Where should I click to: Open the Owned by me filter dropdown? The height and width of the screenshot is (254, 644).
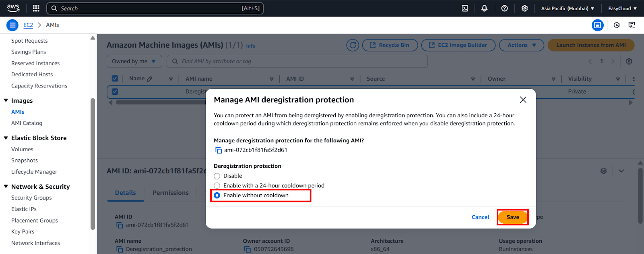134,61
